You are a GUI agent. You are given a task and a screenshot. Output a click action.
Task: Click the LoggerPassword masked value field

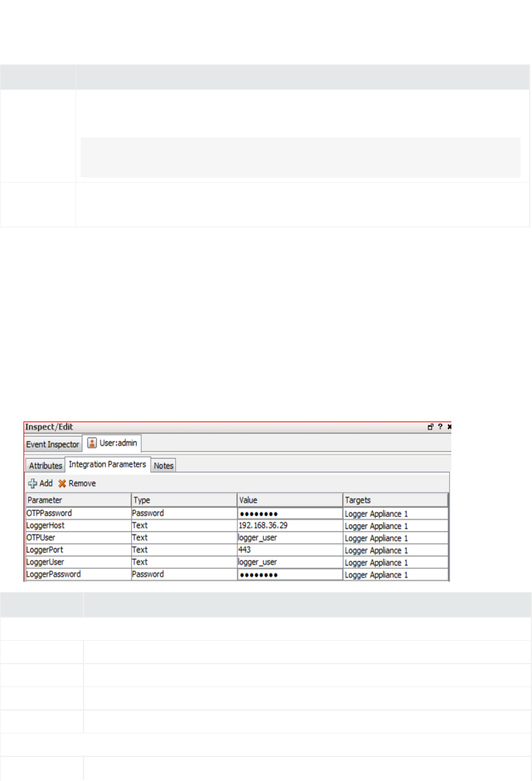click(290, 574)
